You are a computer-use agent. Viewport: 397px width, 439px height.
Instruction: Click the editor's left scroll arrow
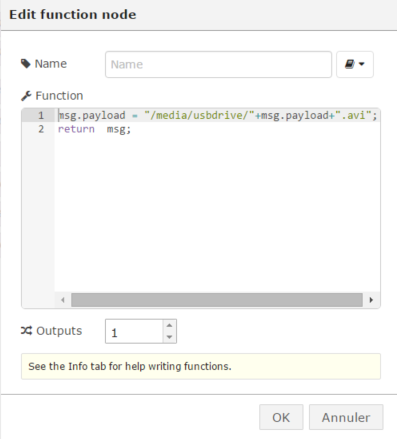63,300
